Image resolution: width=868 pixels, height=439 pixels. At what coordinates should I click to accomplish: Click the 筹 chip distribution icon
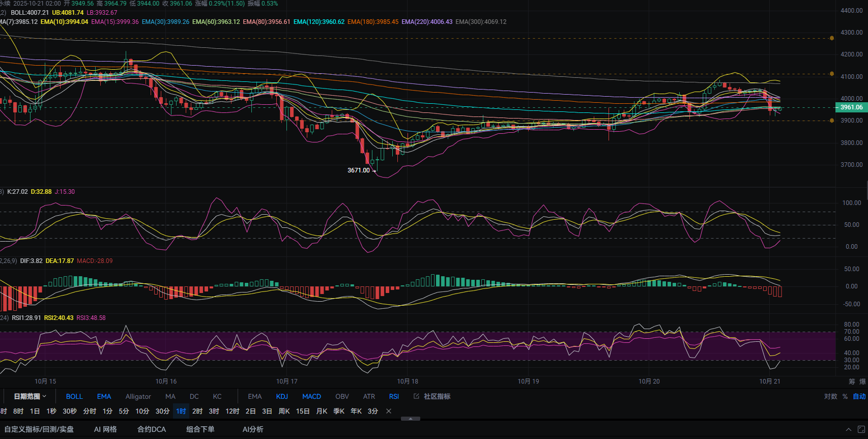pos(852,382)
